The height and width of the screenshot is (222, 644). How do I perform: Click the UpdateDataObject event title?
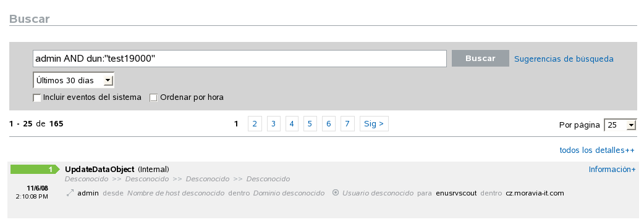pyautogui.click(x=100, y=169)
